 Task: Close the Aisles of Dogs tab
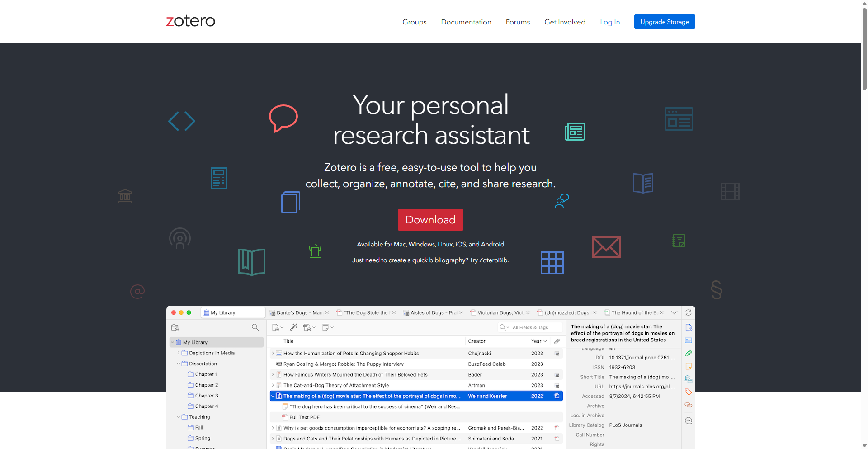click(461, 312)
